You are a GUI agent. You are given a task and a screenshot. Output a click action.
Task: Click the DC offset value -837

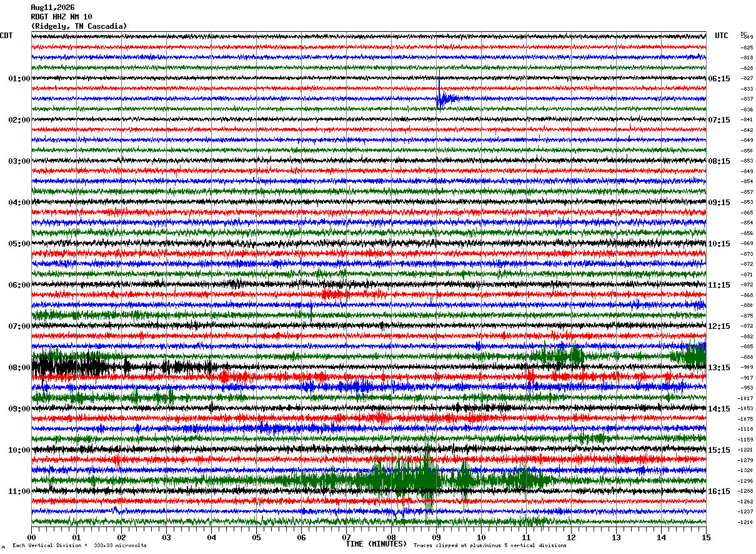tap(747, 99)
